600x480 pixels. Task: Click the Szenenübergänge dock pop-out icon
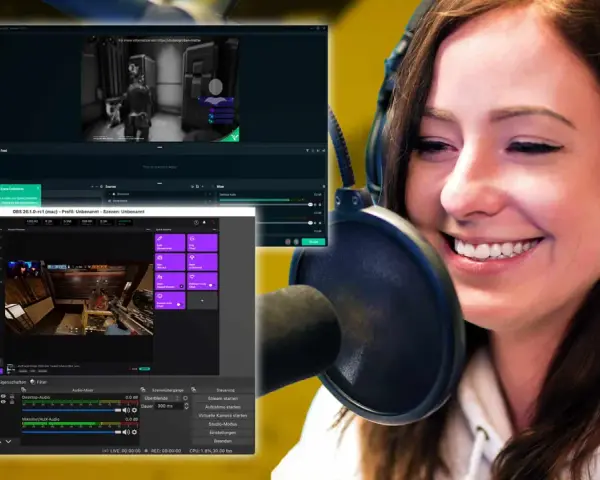tap(143, 390)
